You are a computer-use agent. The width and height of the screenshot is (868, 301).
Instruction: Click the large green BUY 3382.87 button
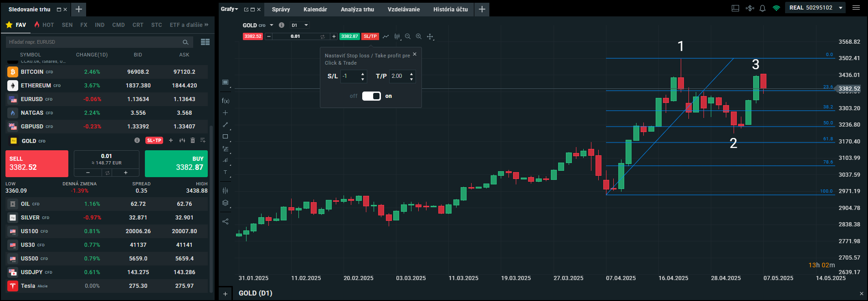pos(176,163)
